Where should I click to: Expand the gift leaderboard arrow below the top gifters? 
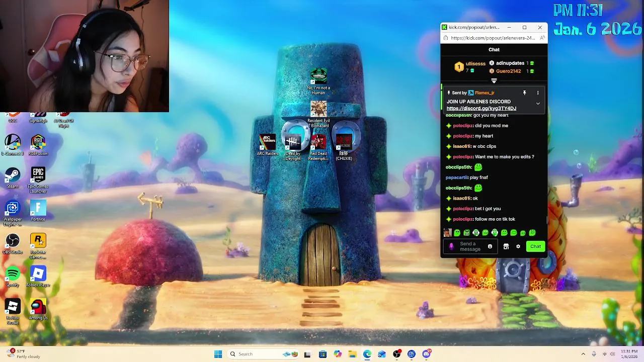[494, 80]
